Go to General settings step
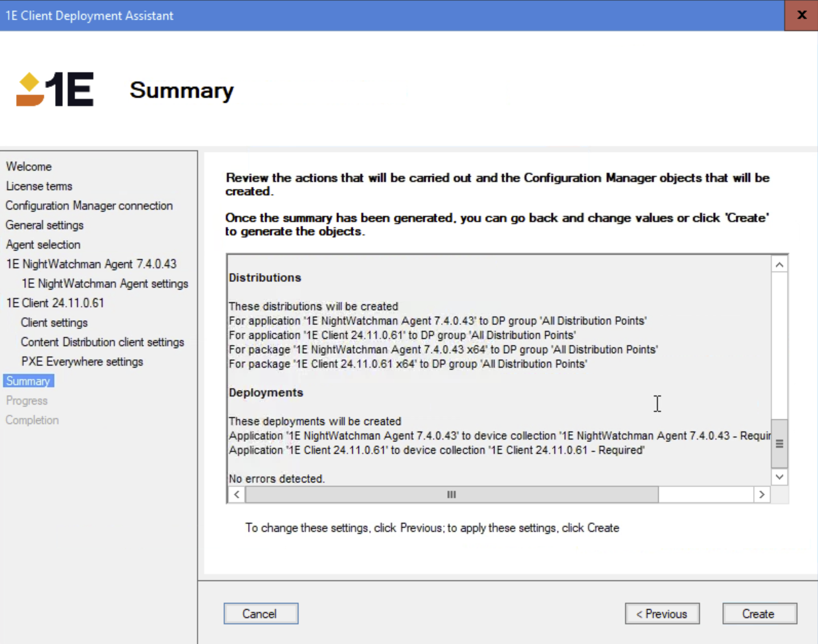818x644 pixels. tap(45, 225)
